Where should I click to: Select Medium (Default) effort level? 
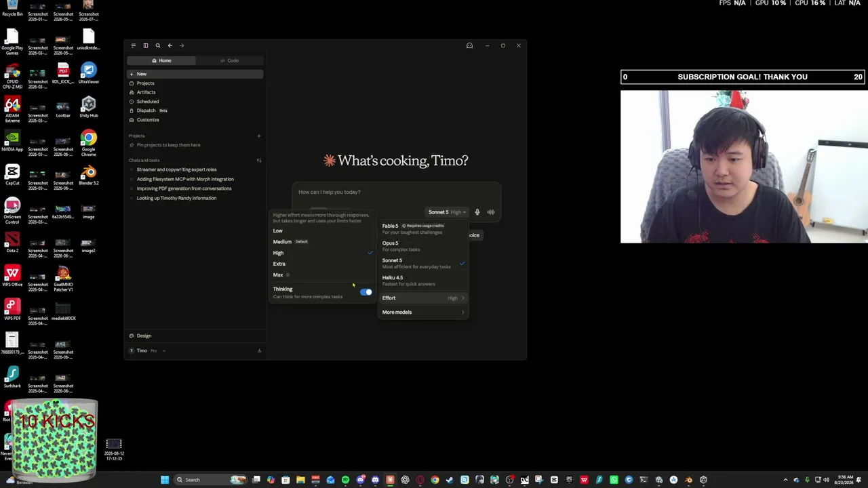(x=323, y=242)
